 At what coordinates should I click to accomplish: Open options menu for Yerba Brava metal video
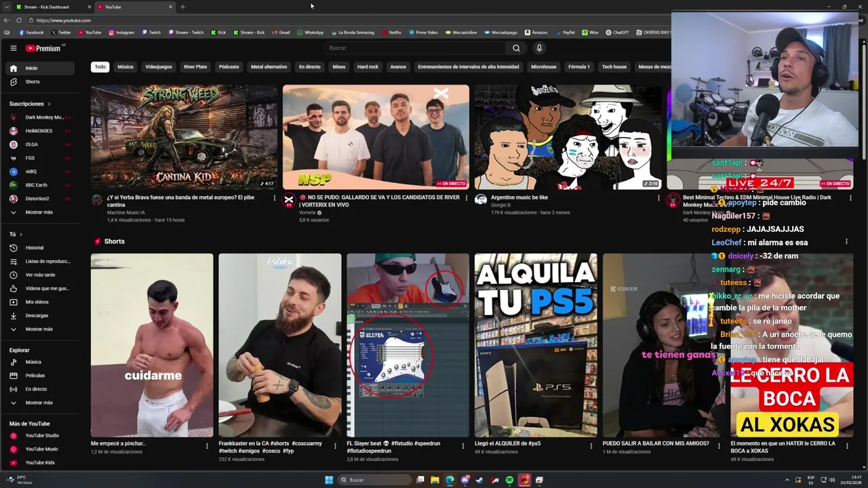pos(275,198)
